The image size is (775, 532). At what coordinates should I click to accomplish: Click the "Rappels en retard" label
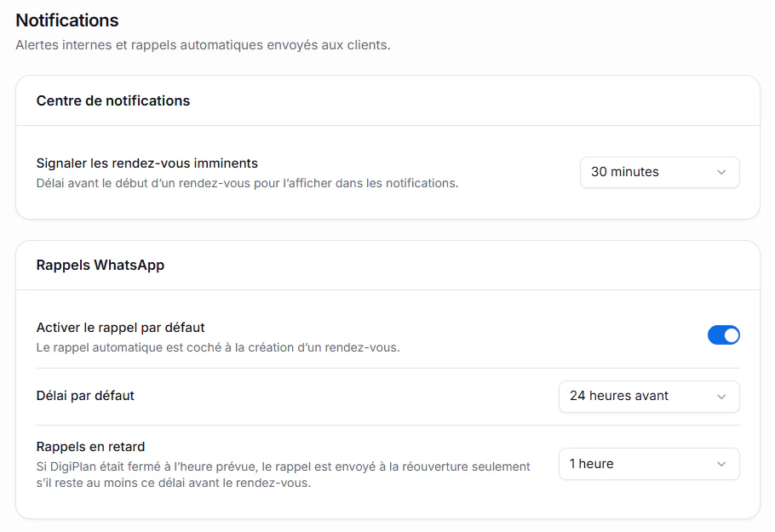click(91, 447)
